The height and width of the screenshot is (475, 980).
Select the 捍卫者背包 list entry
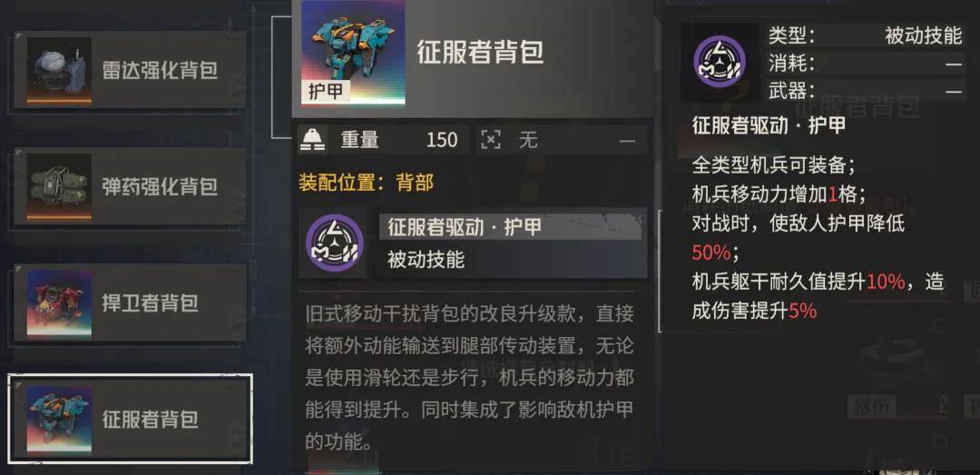click(130, 303)
